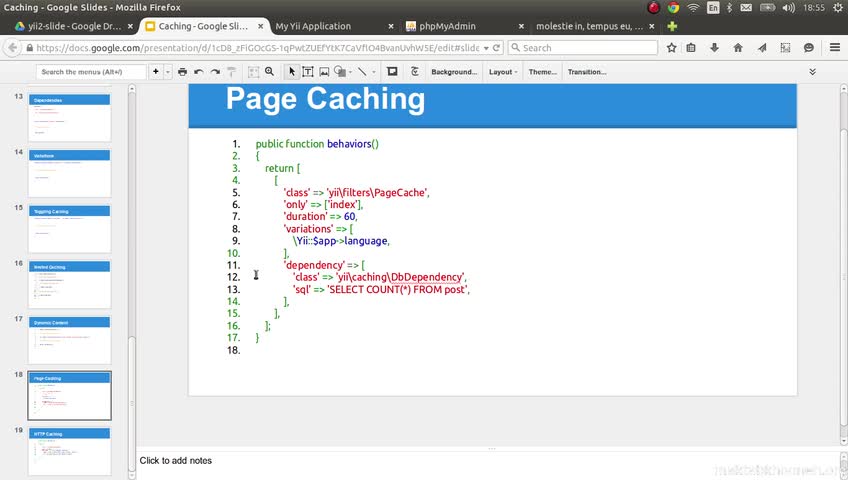
Task: Open the keyboard language En indicator
Action: click(x=713, y=8)
